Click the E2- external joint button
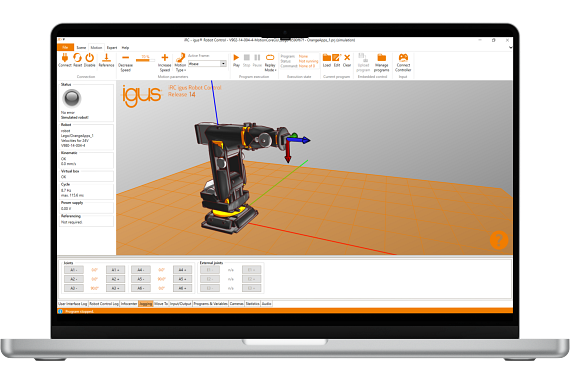Screen dimensions: 570x381 [x=210, y=279]
